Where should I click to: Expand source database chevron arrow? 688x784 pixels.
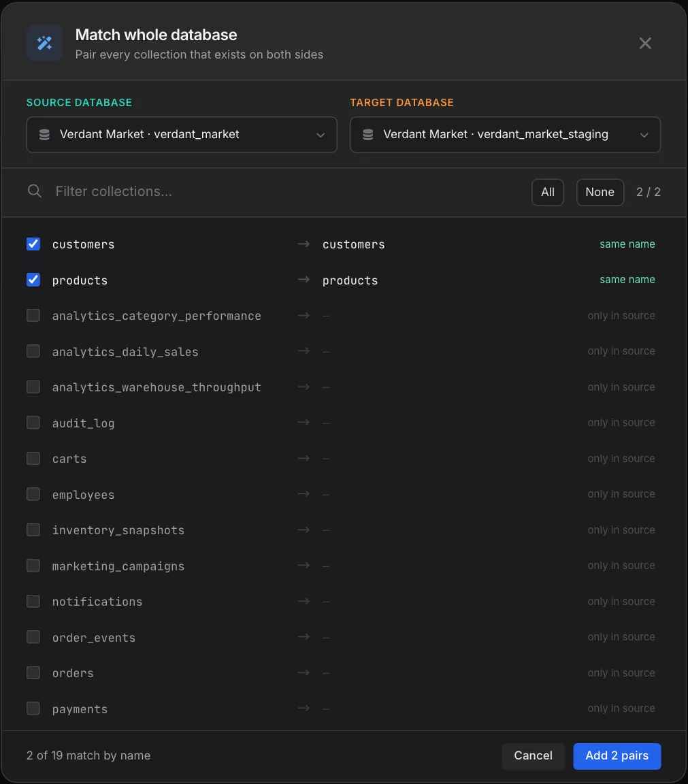tap(321, 135)
